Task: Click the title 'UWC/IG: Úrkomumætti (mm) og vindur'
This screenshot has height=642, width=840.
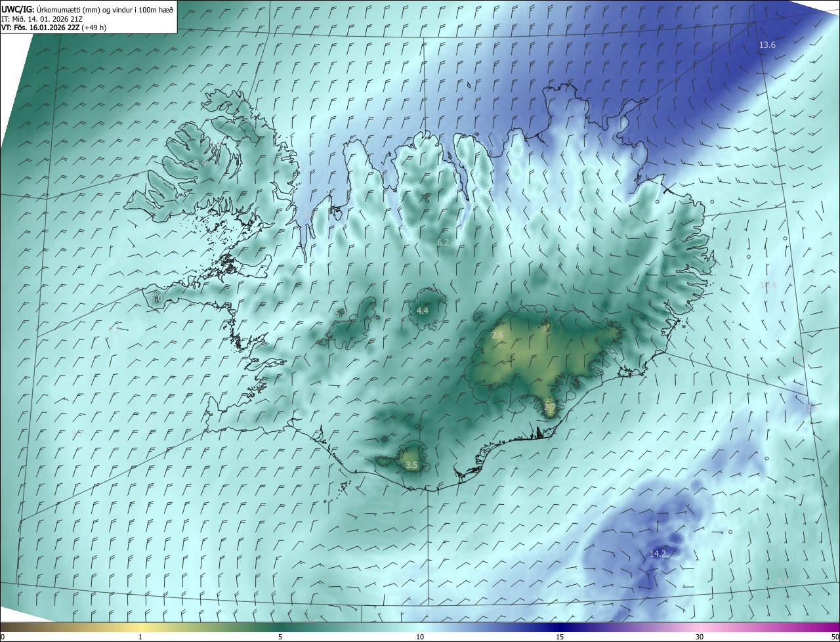Action: point(87,9)
